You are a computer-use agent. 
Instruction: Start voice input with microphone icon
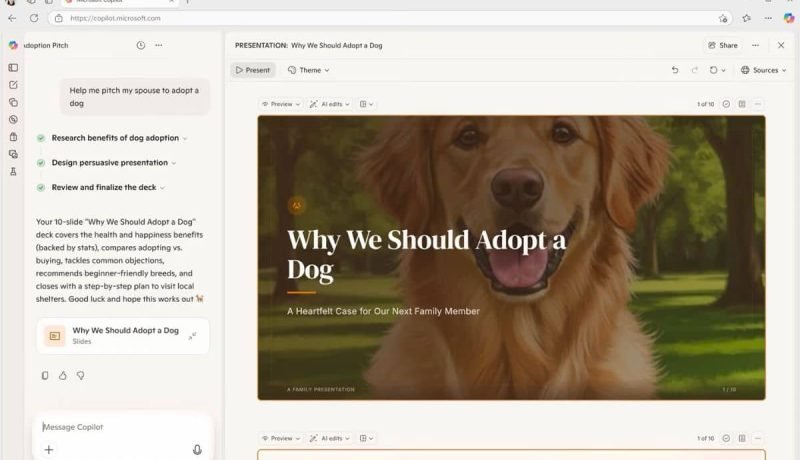coord(197,449)
